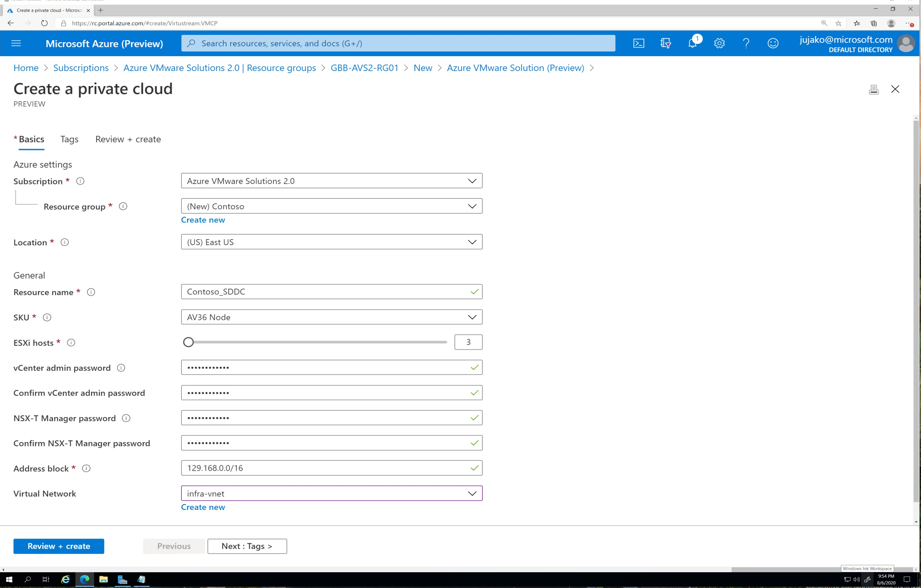Show info tooltip for ESXi hosts

[x=71, y=342]
